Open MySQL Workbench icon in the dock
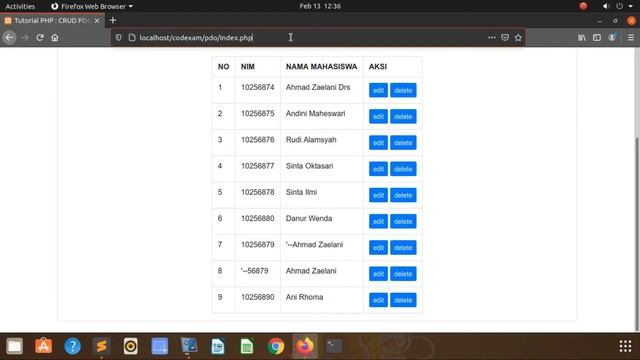 click(x=189, y=346)
